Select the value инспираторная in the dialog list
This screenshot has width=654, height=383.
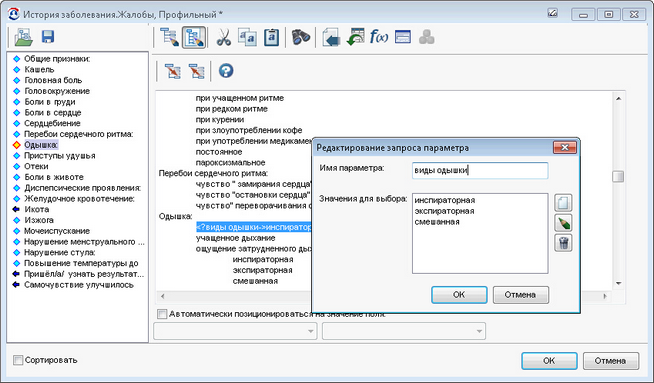click(445, 200)
